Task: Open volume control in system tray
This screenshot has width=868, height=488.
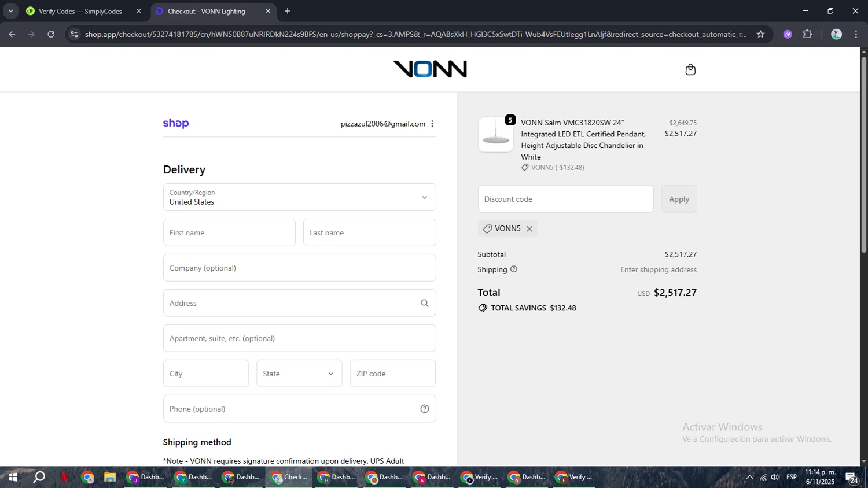Action: 775,477
